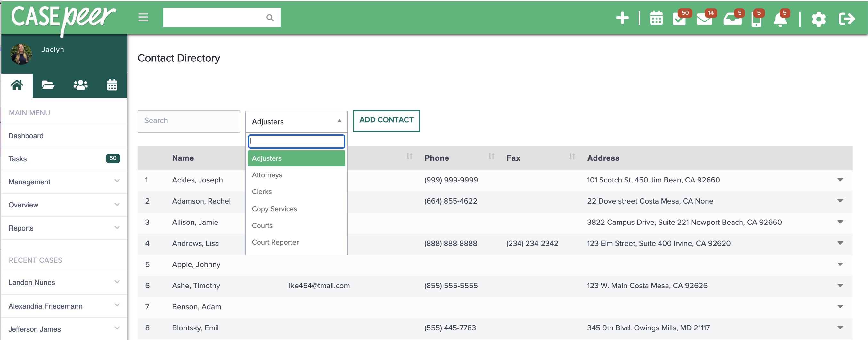The height and width of the screenshot is (340, 868).
Task: Click the 50 badge beside Tasks
Action: pos(113,158)
